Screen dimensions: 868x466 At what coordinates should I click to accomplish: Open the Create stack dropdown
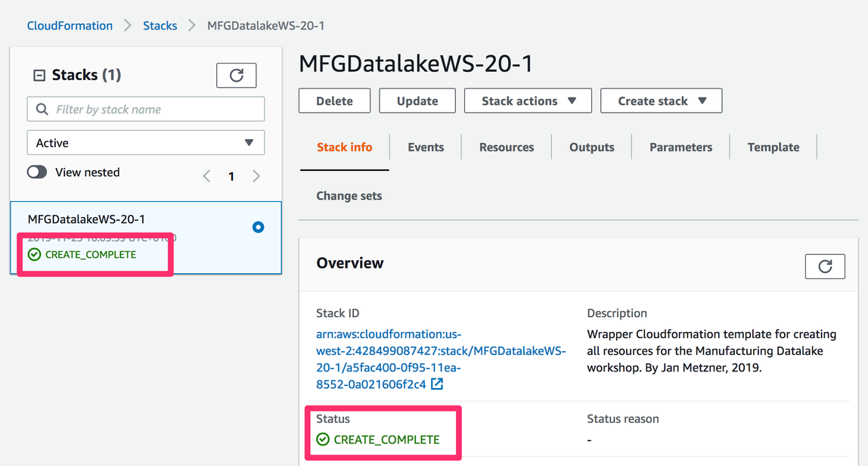(x=661, y=101)
